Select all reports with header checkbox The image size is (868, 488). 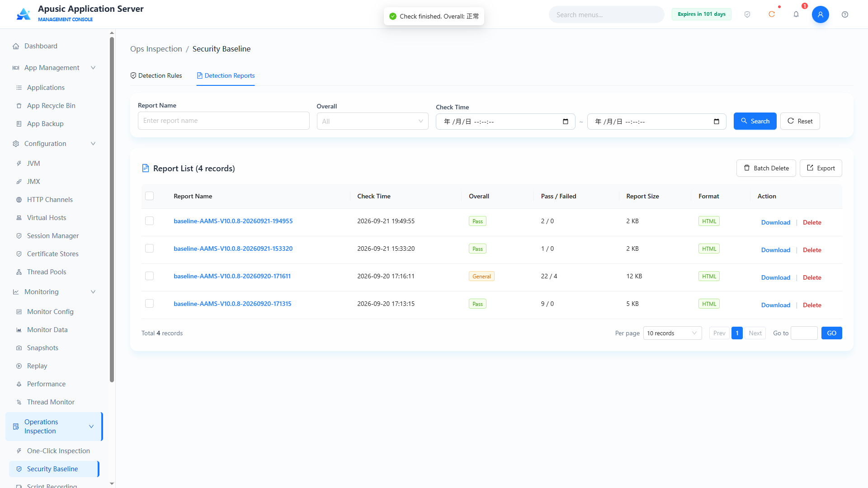149,196
